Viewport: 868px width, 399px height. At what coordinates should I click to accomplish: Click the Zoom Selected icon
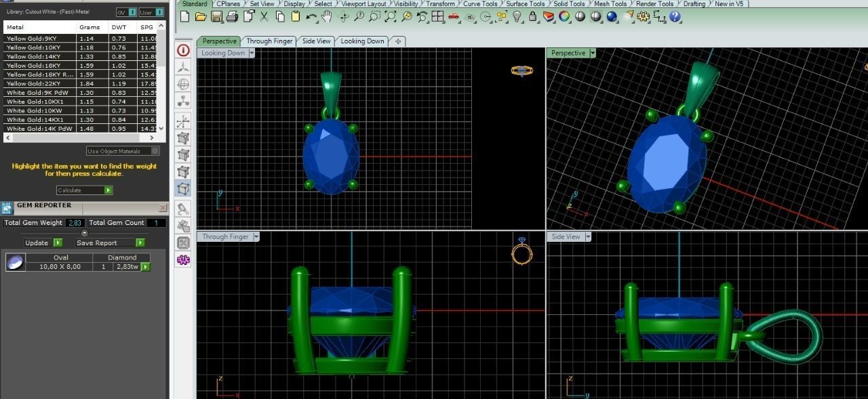click(x=406, y=17)
